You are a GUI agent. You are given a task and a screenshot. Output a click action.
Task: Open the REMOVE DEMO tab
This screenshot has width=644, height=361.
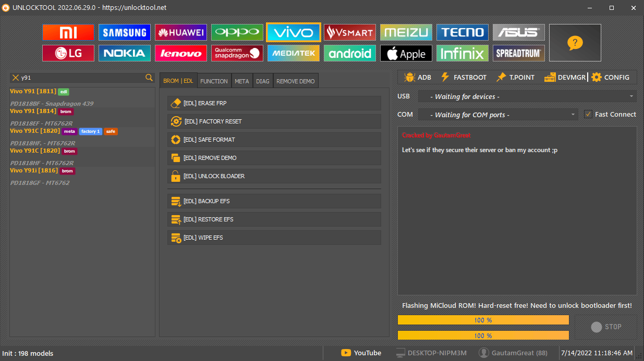[x=295, y=81]
